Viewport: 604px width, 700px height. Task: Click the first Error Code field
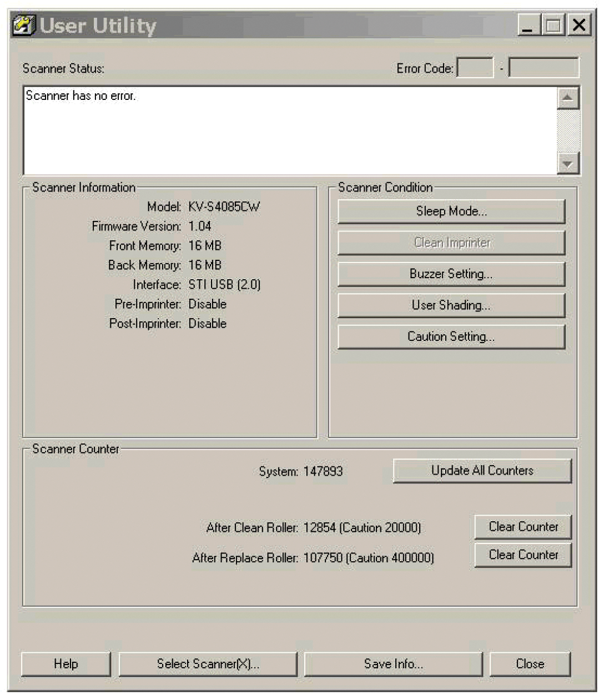[x=475, y=68]
